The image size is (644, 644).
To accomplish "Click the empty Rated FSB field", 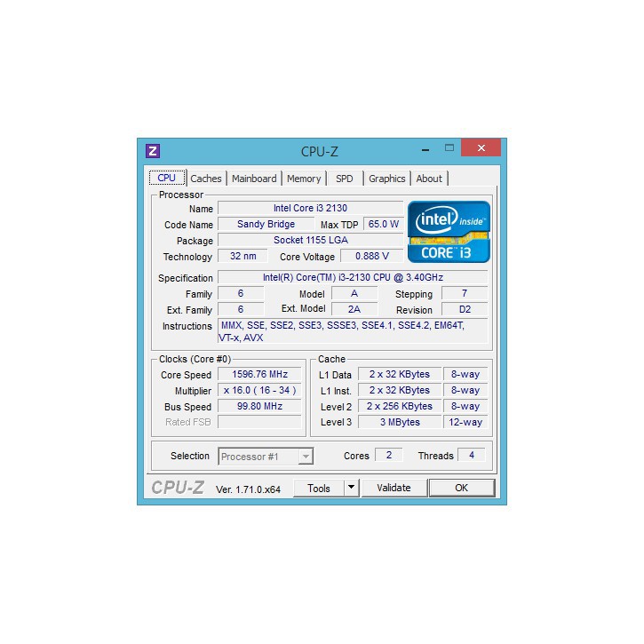I will pyautogui.click(x=259, y=422).
